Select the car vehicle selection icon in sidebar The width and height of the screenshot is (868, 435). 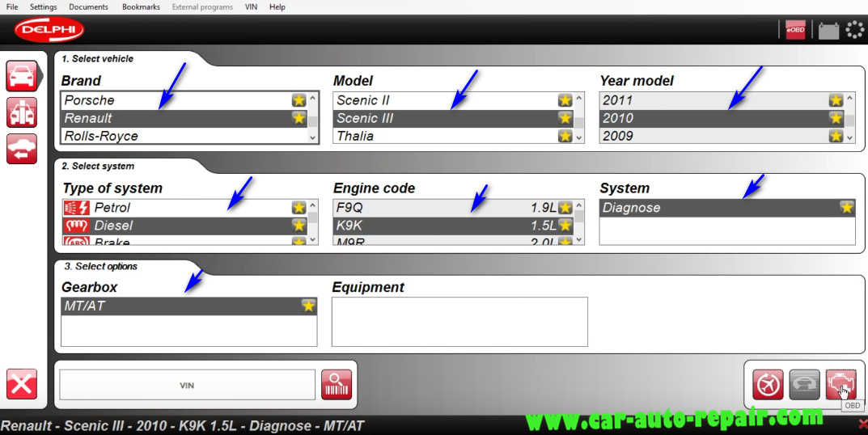coord(22,76)
